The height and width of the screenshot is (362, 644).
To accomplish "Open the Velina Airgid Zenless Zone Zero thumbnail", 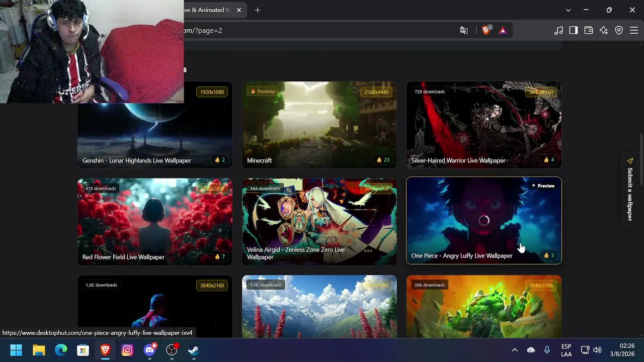I will click(319, 221).
